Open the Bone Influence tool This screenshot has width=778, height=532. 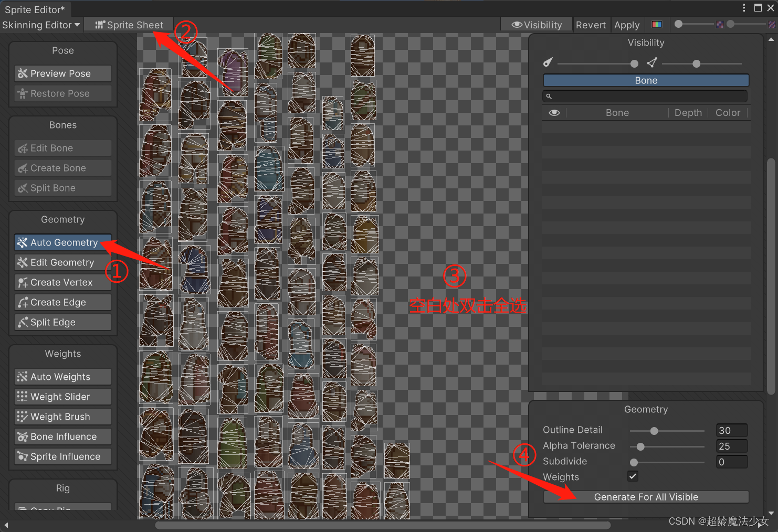63,437
